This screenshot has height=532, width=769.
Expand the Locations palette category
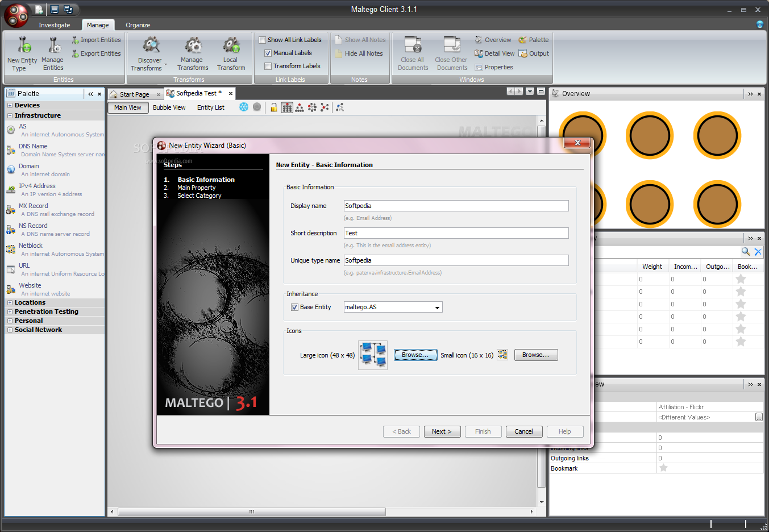10,302
